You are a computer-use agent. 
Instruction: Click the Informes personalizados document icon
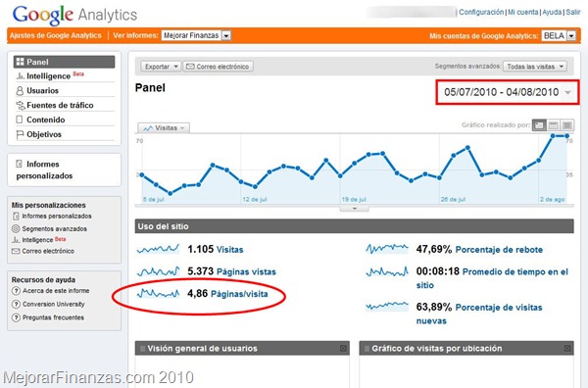pos(20,164)
